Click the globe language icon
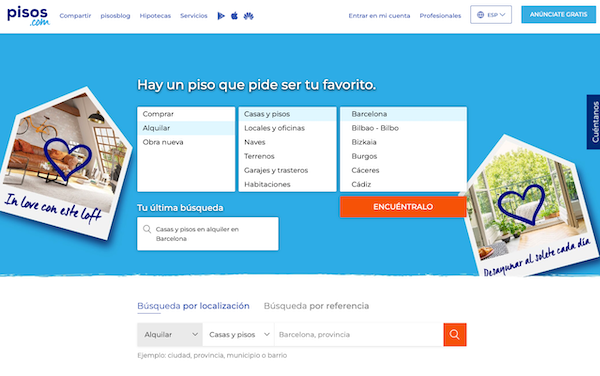Image resolution: width=600 pixels, height=376 pixels. coord(480,15)
